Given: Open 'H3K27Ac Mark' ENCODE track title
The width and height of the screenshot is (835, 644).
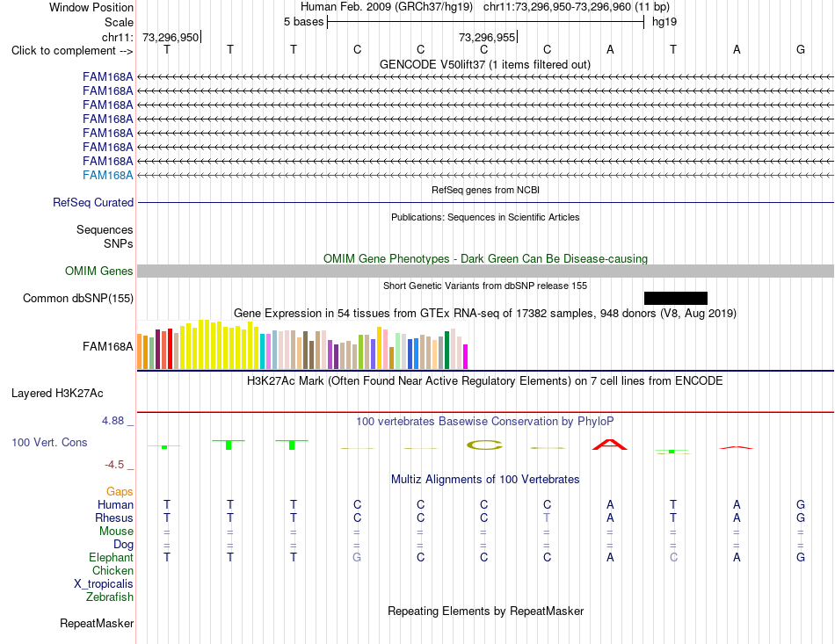Looking at the screenshot, I should [x=485, y=381].
